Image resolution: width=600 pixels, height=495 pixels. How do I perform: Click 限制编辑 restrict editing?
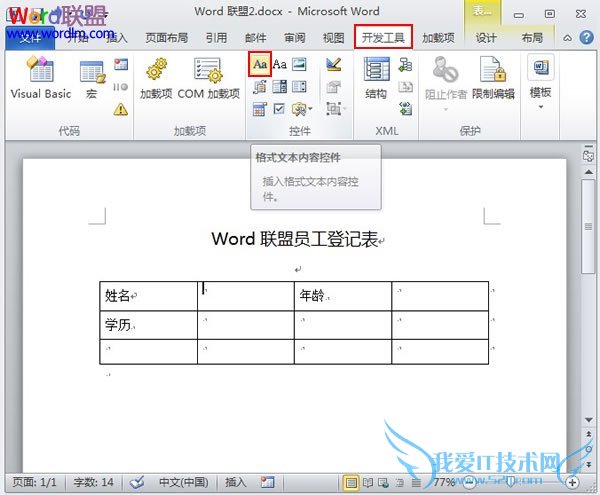[x=493, y=78]
